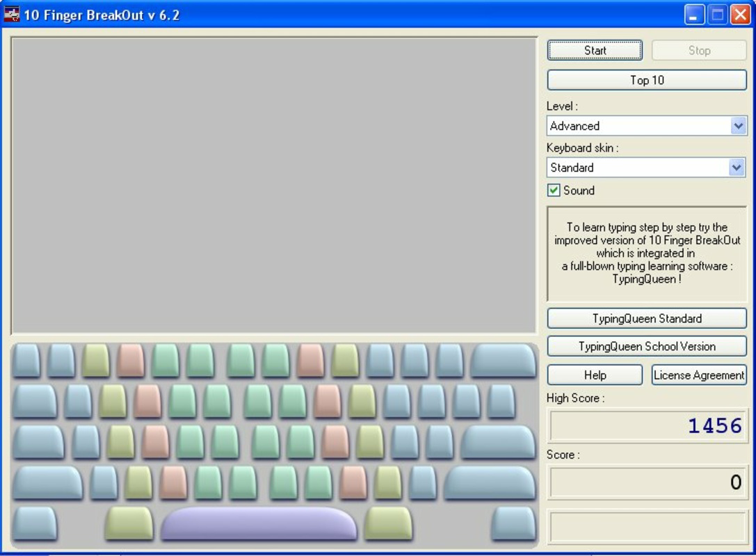The width and height of the screenshot is (756, 556).
Task: Click the purple spacebar on the on-screen keyboard
Action: [259, 523]
